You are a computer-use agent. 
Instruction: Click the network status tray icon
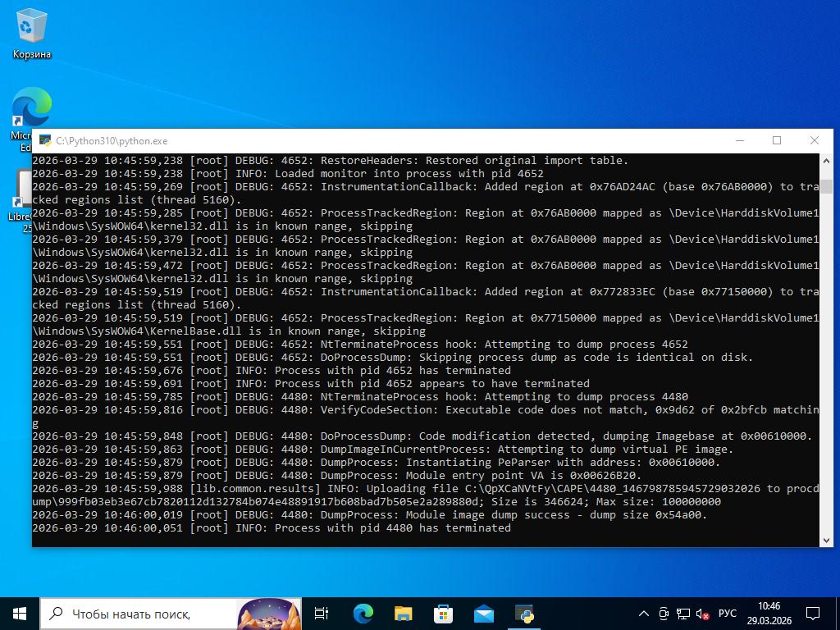[x=682, y=613]
